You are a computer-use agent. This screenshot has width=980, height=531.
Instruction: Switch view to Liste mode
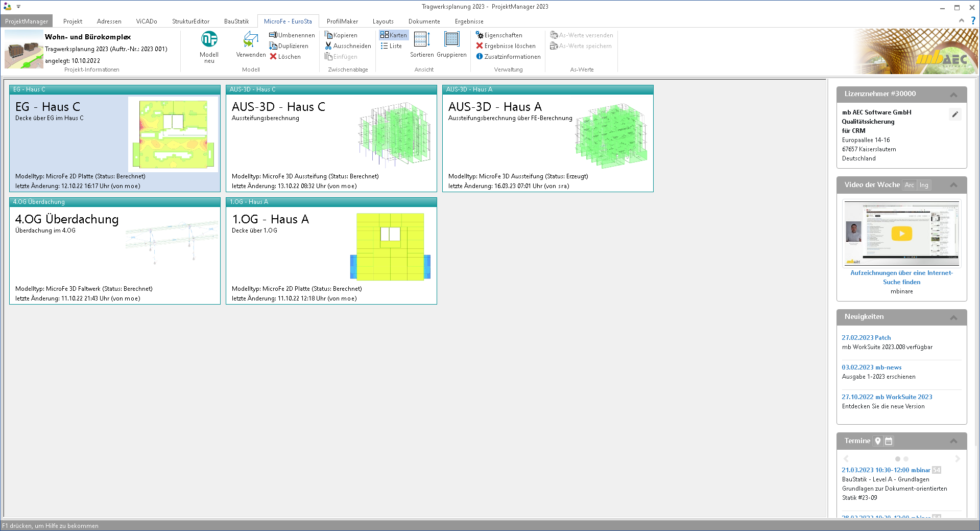pos(391,46)
